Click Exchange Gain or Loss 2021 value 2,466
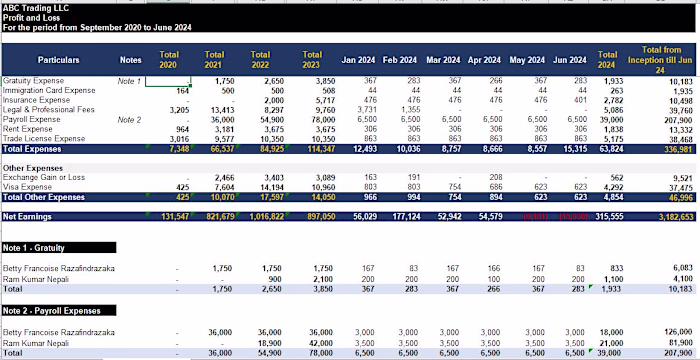This screenshot has width=700, height=360. pos(225,178)
